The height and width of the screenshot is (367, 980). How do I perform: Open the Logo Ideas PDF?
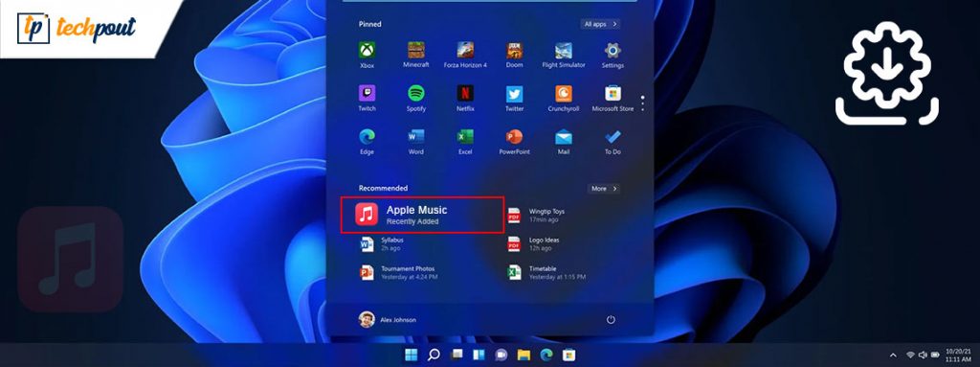533,243
